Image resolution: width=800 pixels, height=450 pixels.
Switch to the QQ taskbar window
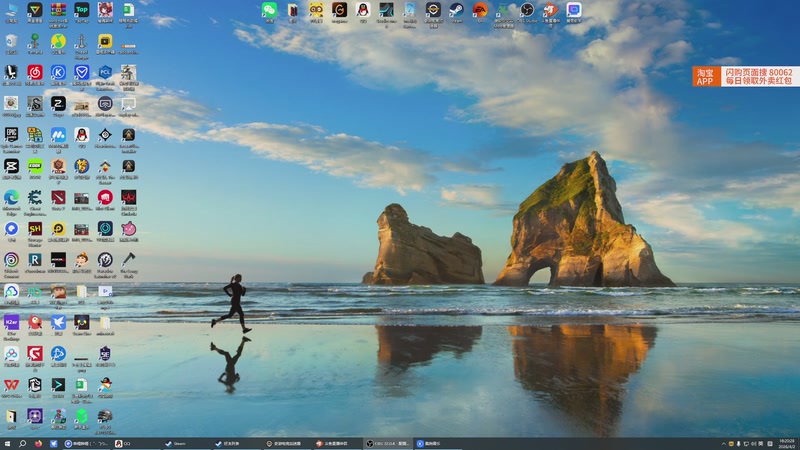[x=136, y=444]
